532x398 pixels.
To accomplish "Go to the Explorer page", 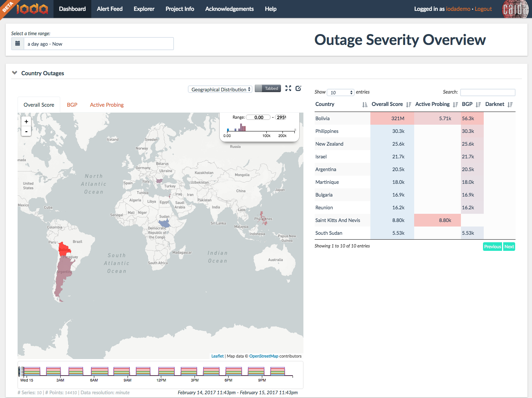I will point(144,9).
